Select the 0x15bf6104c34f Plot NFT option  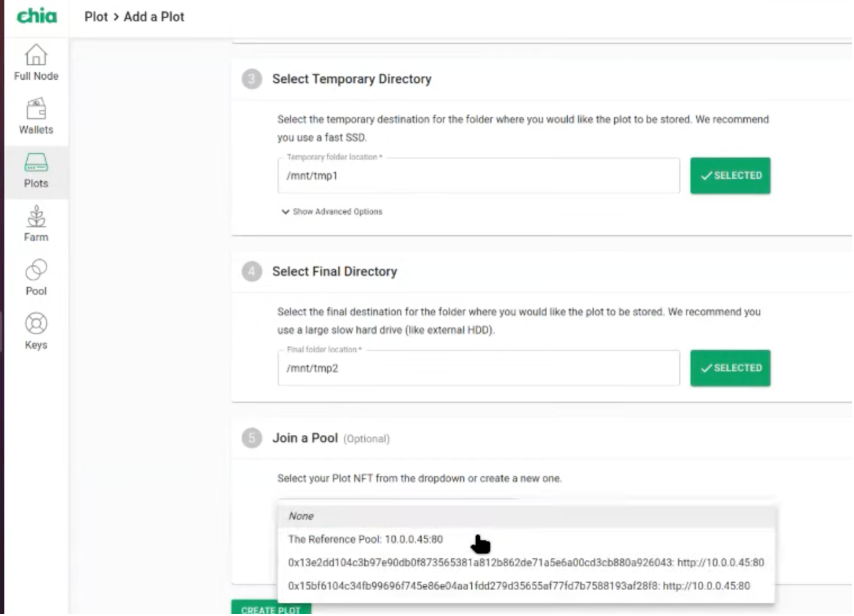[519, 586]
